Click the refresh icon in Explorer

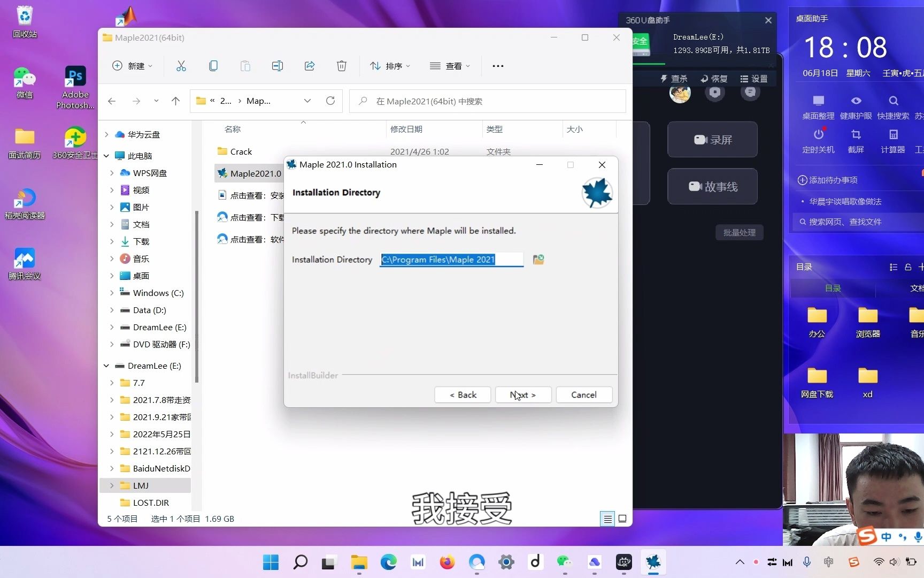click(330, 101)
